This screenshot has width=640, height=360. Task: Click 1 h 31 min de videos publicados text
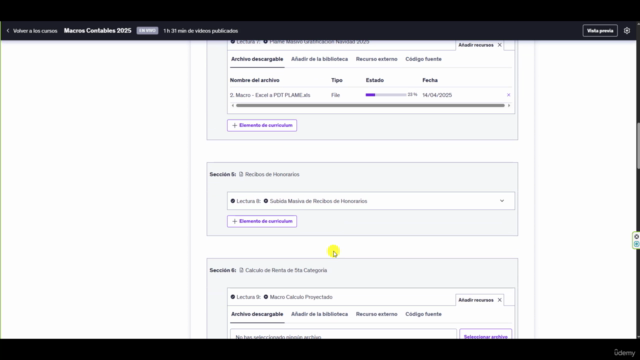200,31
